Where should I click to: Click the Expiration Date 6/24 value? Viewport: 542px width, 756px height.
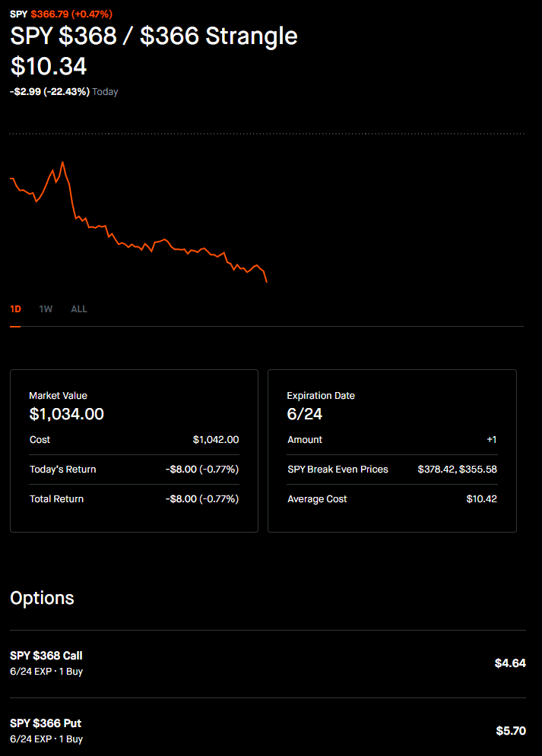point(304,414)
